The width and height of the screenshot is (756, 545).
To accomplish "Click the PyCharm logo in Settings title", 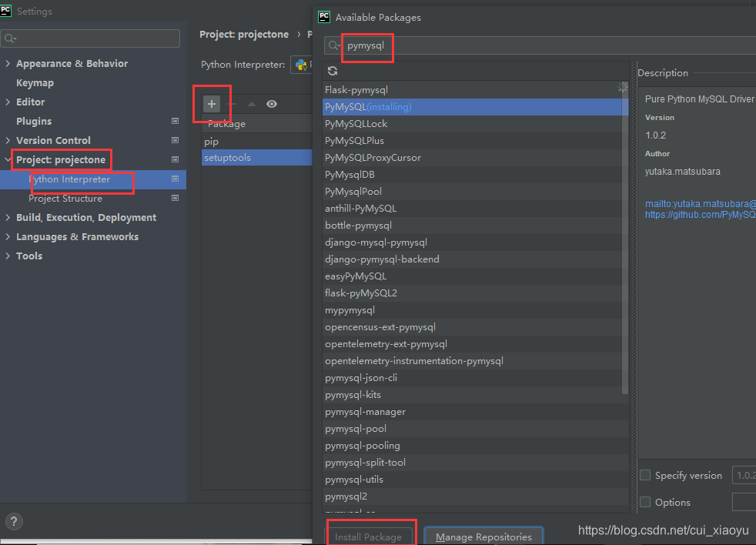I will click(5, 11).
